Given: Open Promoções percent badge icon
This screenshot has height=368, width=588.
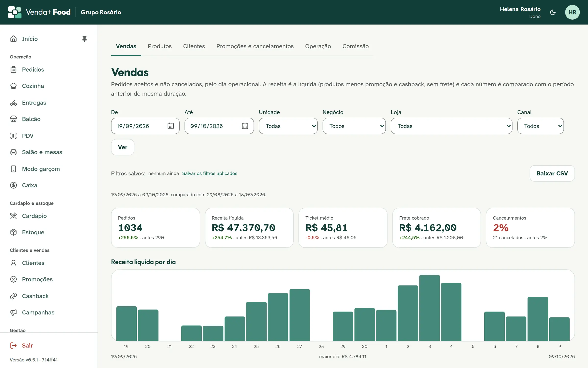Looking at the screenshot, I should 13,279.
